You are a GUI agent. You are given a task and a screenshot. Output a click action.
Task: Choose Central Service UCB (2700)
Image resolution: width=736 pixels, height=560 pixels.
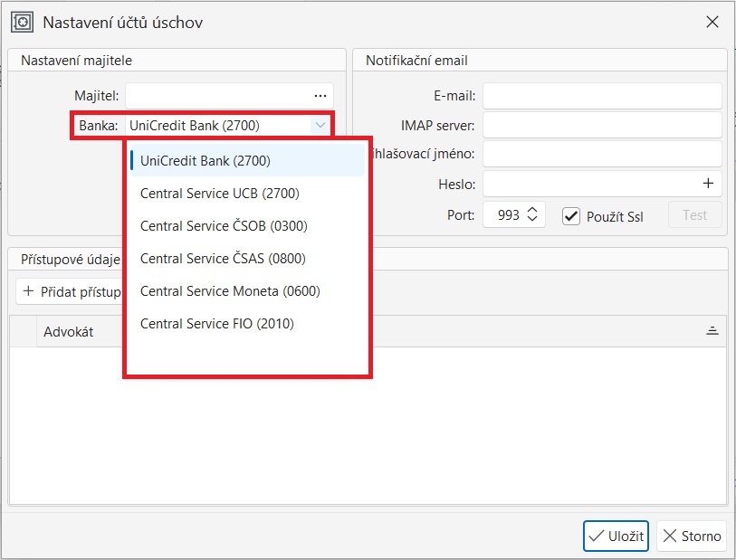pyautogui.click(x=219, y=194)
